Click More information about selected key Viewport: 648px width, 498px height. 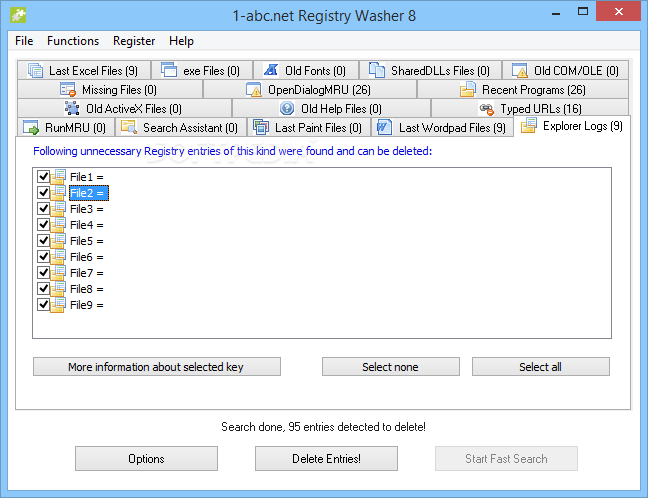157,367
